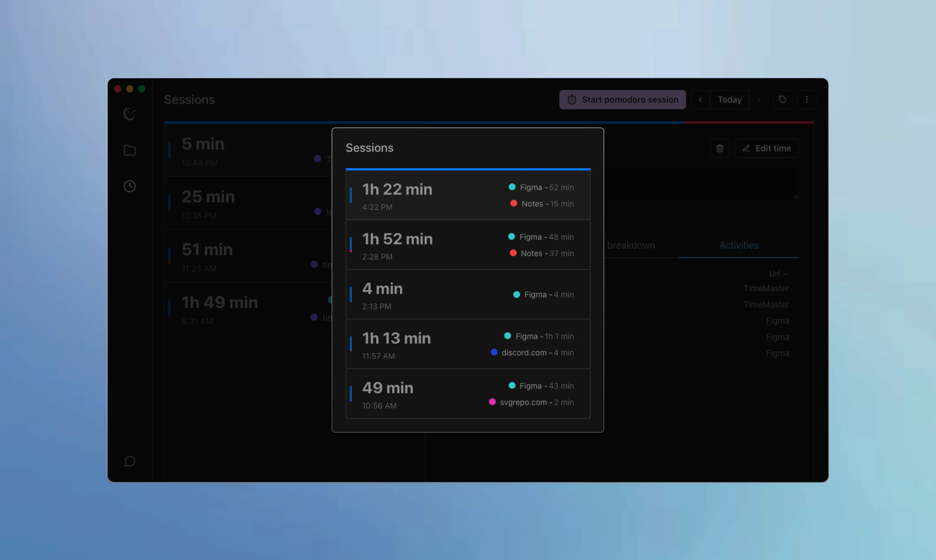Viewport: 936px width, 560px height.
Task: Go to previous day arrow
Action: coord(701,100)
